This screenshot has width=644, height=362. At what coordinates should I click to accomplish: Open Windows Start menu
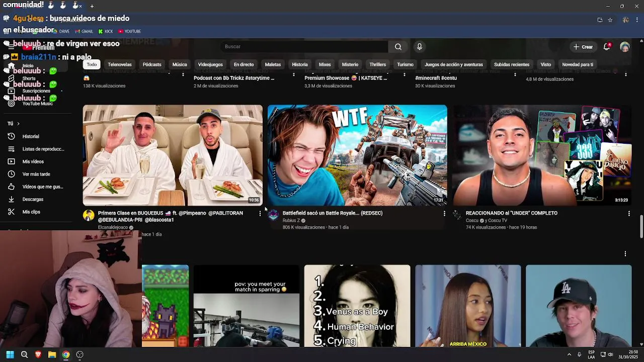[x=10, y=354]
